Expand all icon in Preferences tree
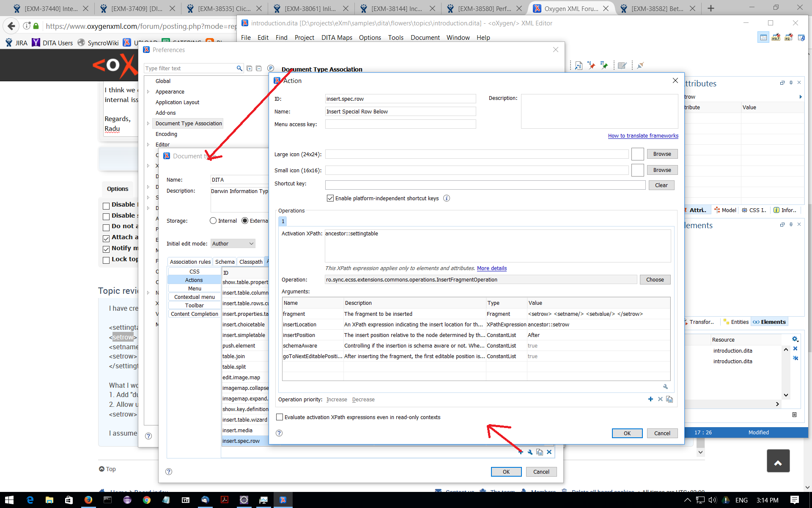The width and height of the screenshot is (812, 508). pyautogui.click(x=250, y=68)
